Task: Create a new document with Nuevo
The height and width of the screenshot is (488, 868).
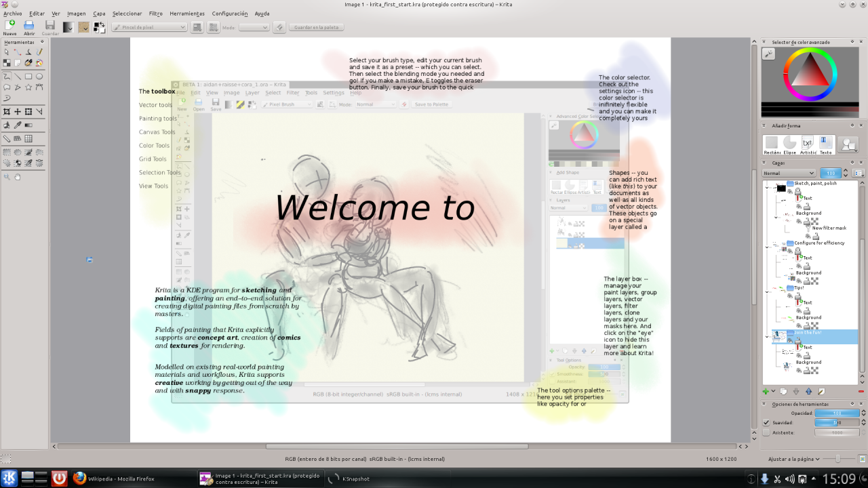Action: [x=9, y=27]
